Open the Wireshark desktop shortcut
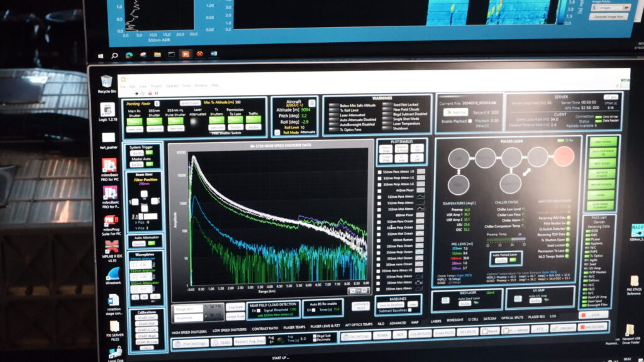 (x=114, y=275)
